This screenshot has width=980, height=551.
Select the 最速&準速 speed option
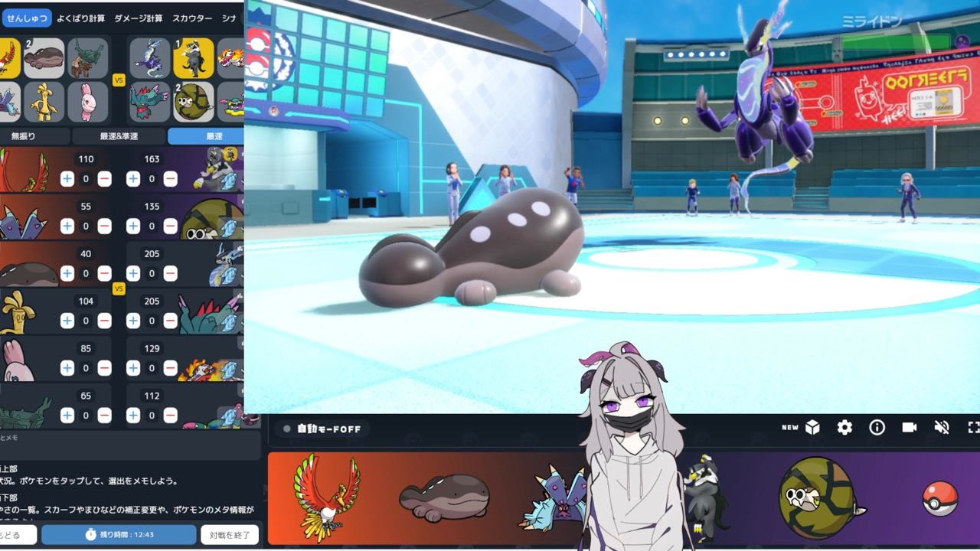(119, 136)
